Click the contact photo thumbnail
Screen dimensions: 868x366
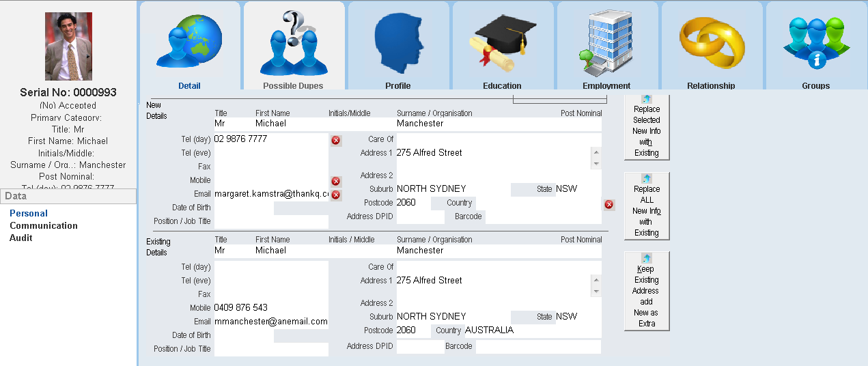pos(68,46)
